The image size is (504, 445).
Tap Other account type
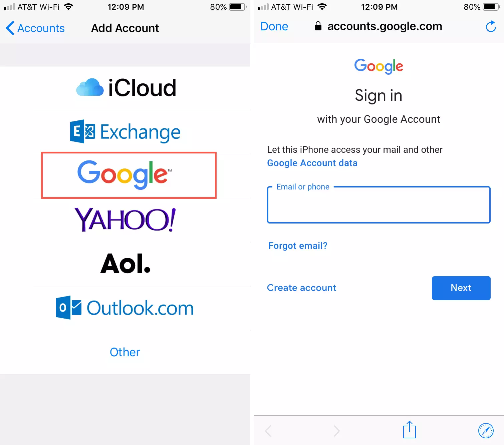(125, 352)
